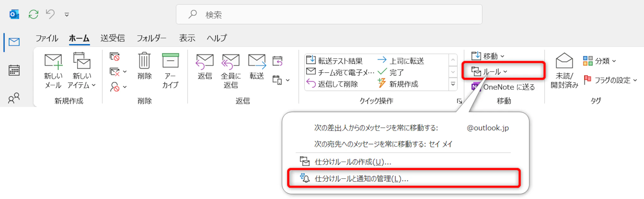Click the Outlook app icon
The height and width of the screenshot is (199, 644).
click(14, 14)
